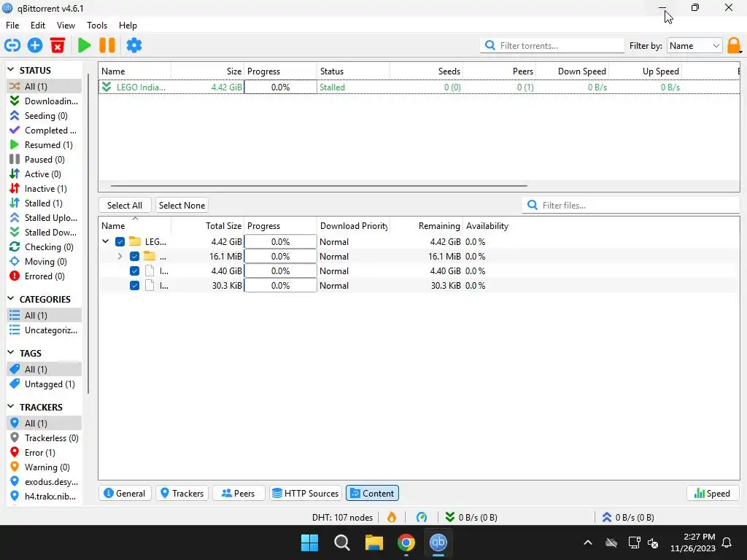Uncheck the 30.3 KiB file checkbox
Image resolution: width=747 pixels, height=560 pixels.
coord(134,286)
